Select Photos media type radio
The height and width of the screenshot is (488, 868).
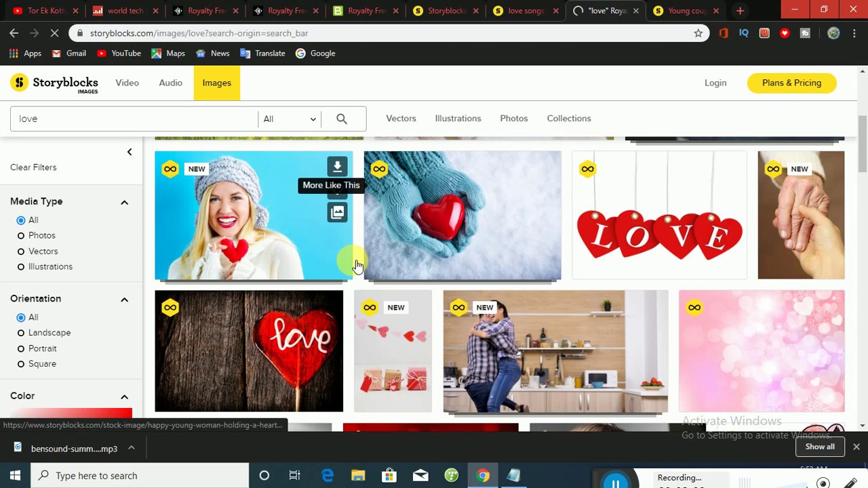(21, 236)
